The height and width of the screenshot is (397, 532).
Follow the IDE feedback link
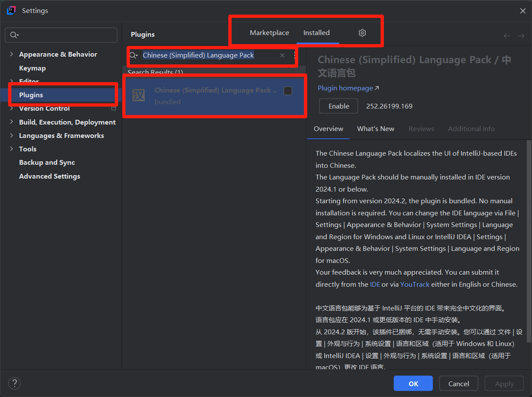click(x=375, y=285)
